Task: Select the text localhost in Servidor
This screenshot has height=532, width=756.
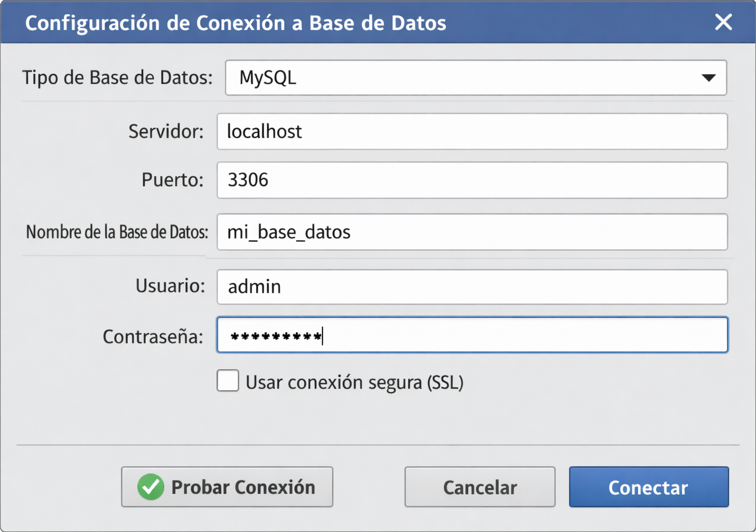Action: (x=263, y=132)
